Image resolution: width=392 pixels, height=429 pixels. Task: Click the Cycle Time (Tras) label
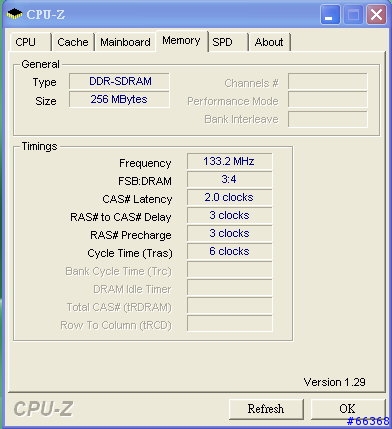[130, 253]
